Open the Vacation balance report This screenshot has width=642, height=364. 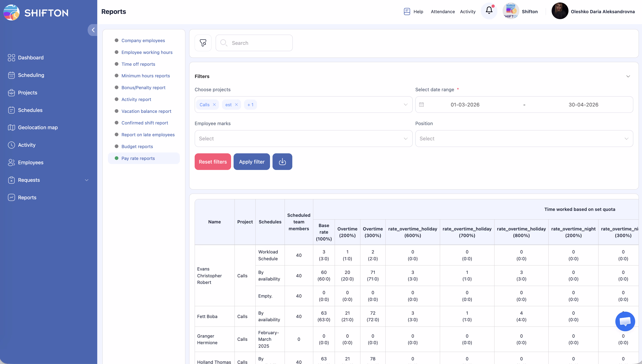(x=146, y=111)
